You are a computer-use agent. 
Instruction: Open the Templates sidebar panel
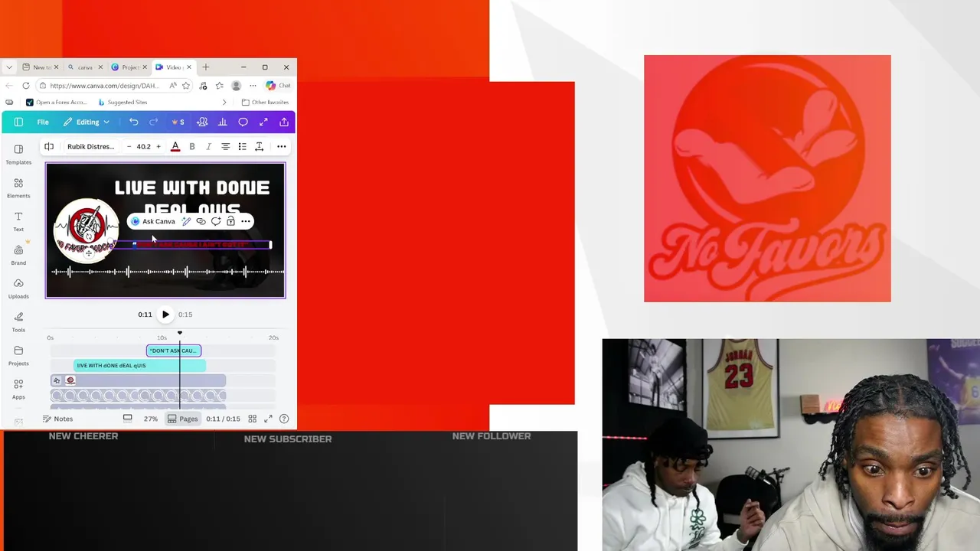[18, 154]
